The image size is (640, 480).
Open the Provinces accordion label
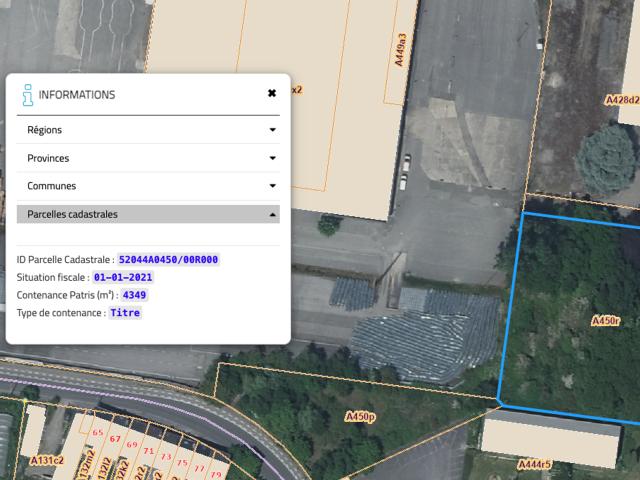(48, 158)
